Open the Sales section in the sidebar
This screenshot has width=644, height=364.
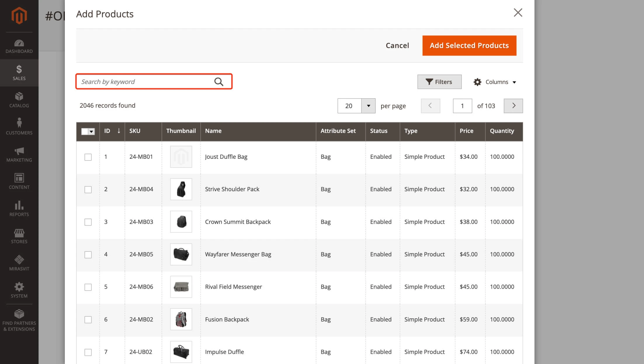(19, 73)
